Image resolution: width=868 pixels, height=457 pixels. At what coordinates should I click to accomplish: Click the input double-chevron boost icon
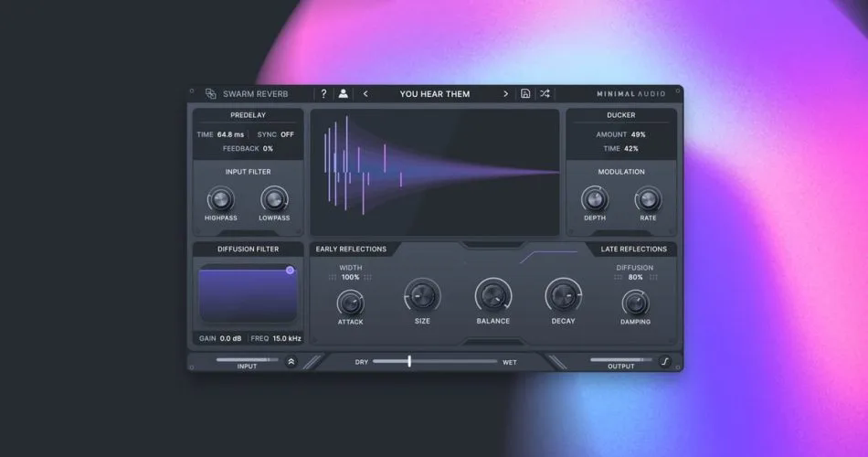coord(291,362)
